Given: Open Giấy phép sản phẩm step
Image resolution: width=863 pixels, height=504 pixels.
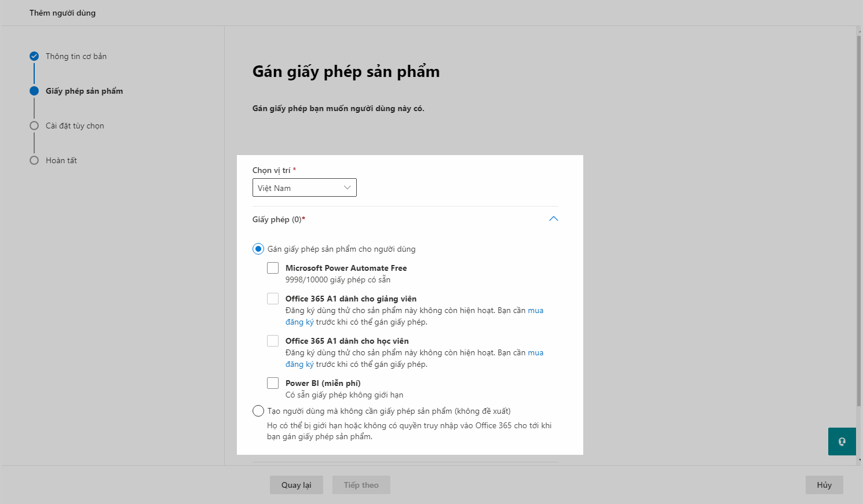Looking at the screenshot, I should [84, 91].
